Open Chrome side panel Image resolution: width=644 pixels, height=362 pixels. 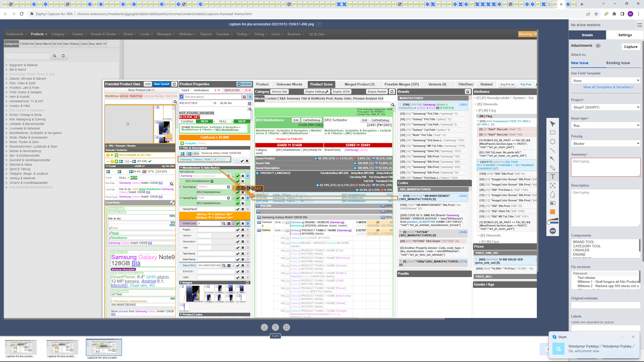coord(622,14)
